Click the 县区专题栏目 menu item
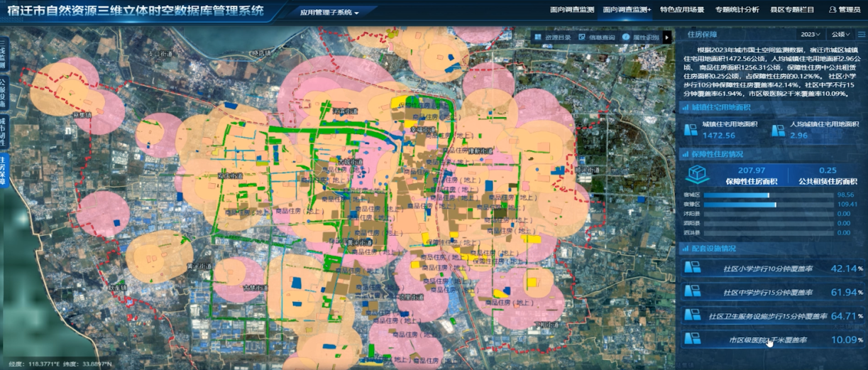 click(x=793, y=11)
